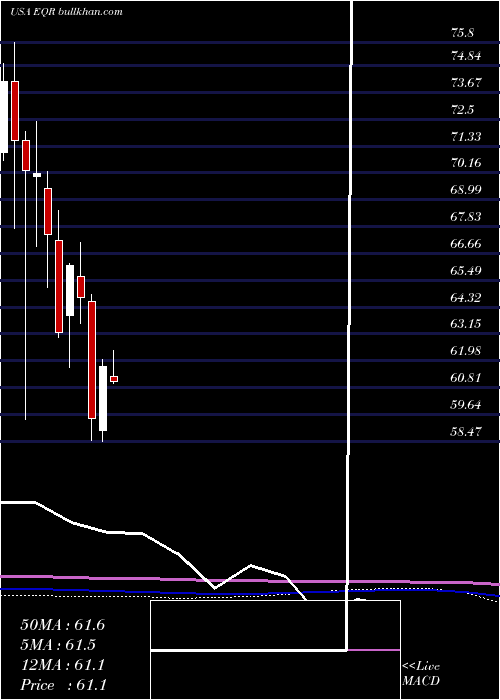Click the 59.64 price level label
The height and width of the screenshot is (700, 500).
pyautogui.click(x=466, y=405)
